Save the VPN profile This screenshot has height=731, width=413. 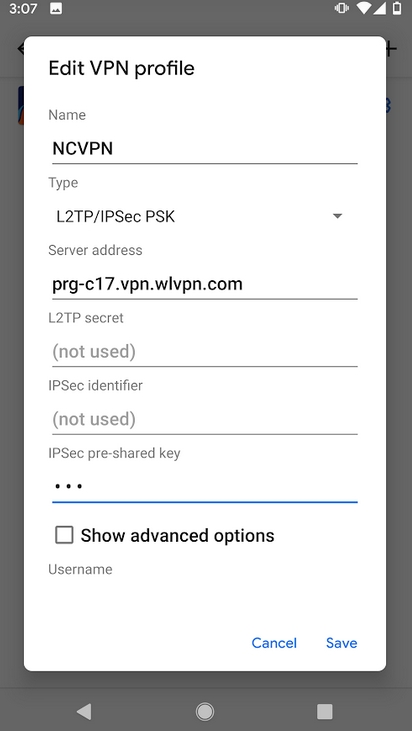coord(342,643)
